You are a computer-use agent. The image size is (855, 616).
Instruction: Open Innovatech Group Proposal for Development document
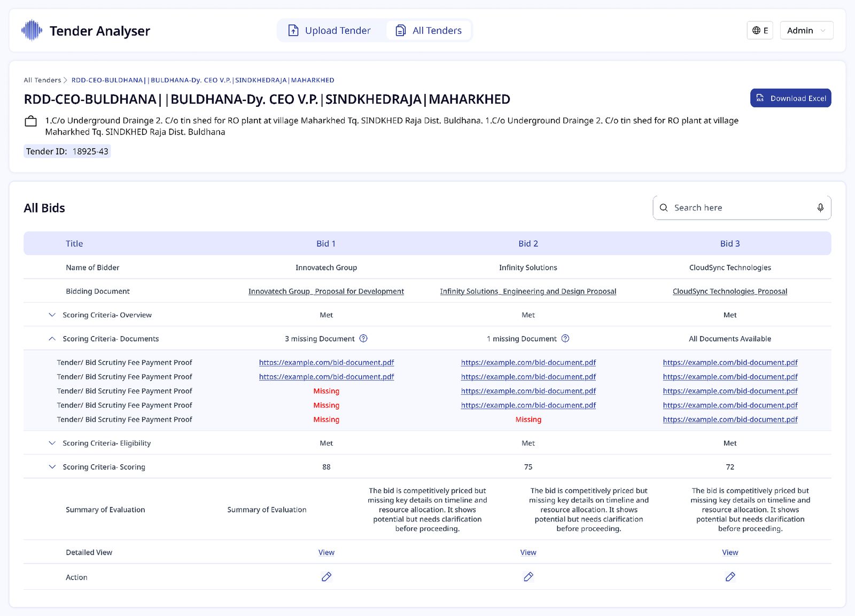(x=326, y=291)
